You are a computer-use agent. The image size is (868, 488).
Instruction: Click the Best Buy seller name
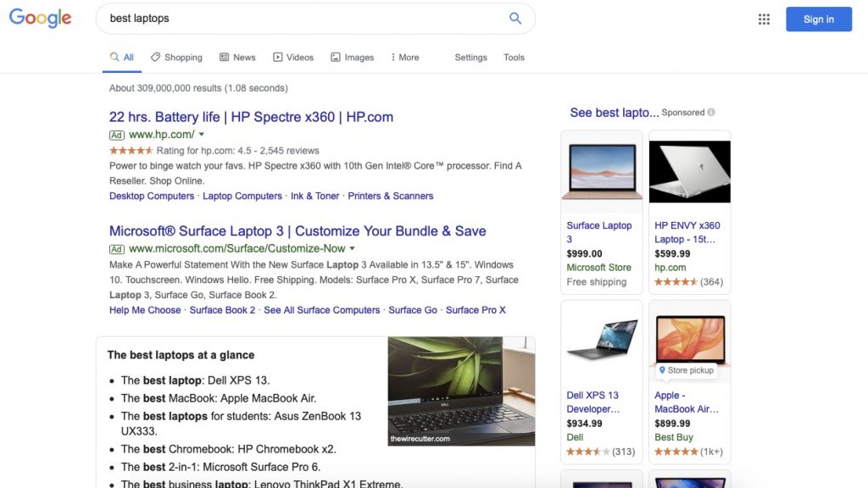[x=674, y=437]
